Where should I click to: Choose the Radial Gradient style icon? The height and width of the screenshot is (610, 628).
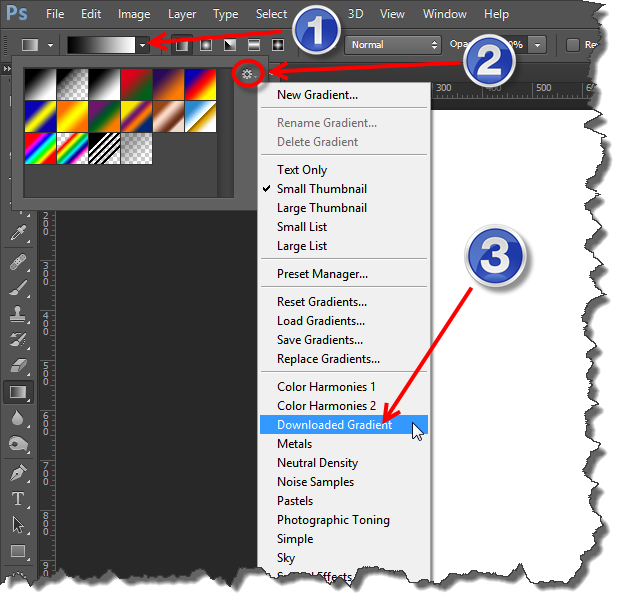click(206, 45)
